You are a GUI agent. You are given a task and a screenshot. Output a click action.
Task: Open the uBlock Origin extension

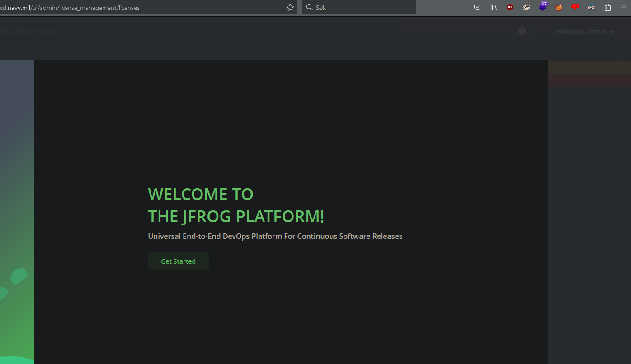(x=510, y=8)
